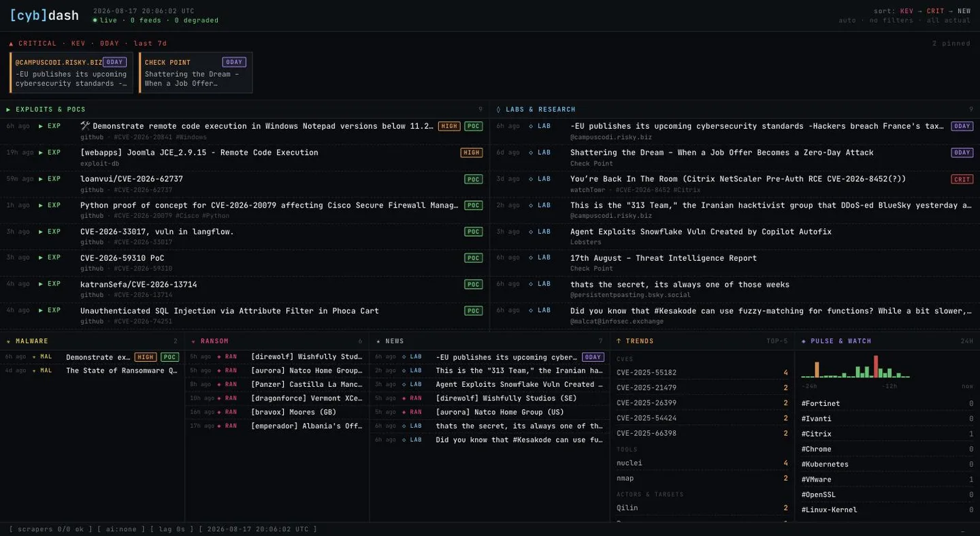Open '[bravox] Moores (GB)' ransom row
The image size is (980, 536).
(x=277, y=412)
